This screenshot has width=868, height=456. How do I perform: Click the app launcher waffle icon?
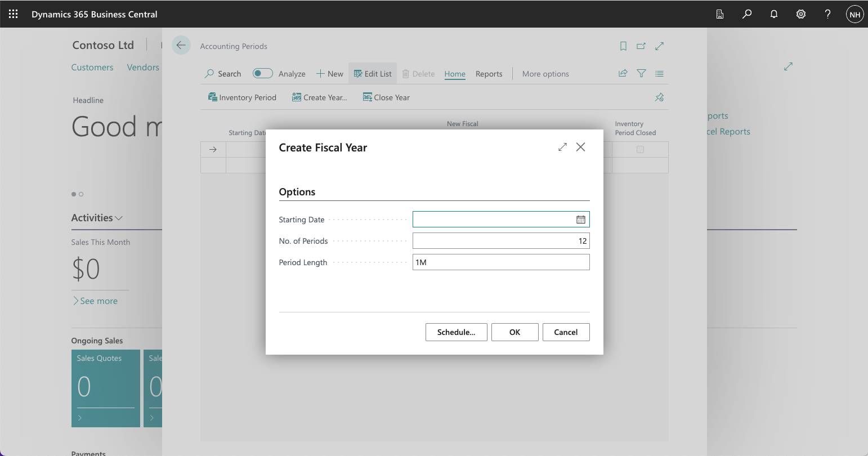click(14, 14)
